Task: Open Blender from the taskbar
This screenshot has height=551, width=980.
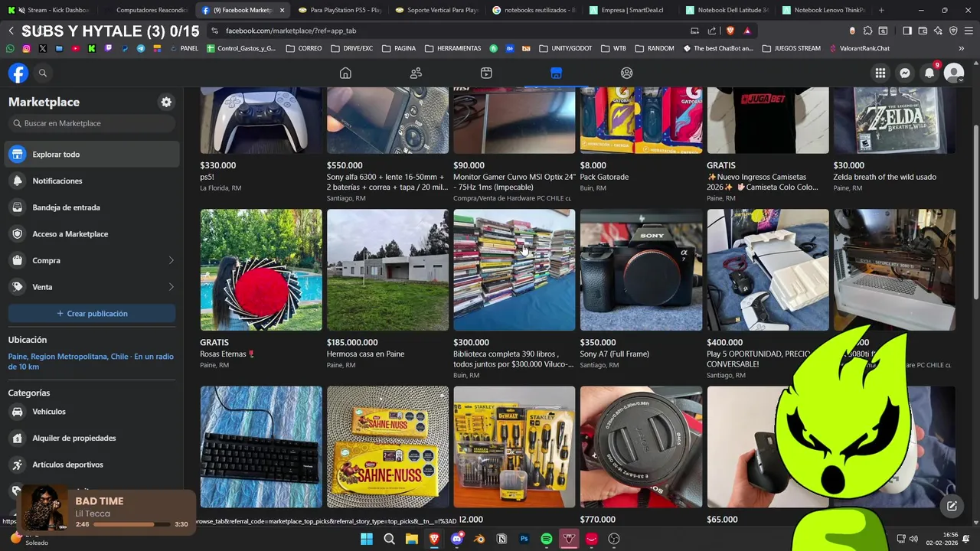Action: point(479,539)
